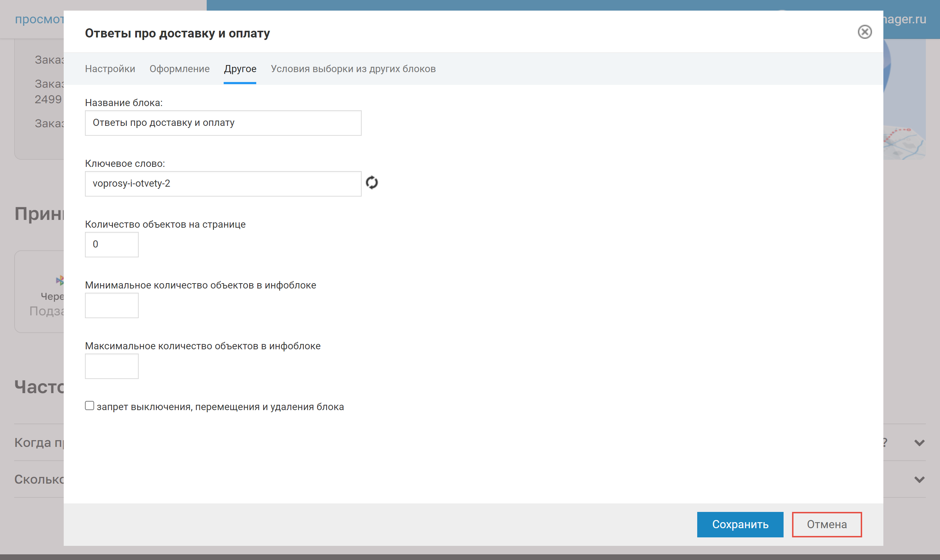Screen dimensions: 940x560
Task: Close the dialog with the X icon
Action: [x=864, y=32]
